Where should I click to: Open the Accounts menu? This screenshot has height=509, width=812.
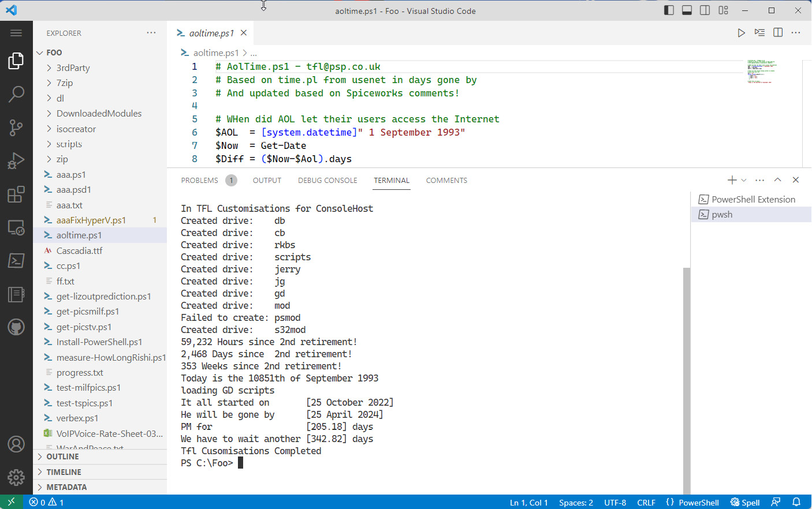pyautogui.click(x=16, y=444)
